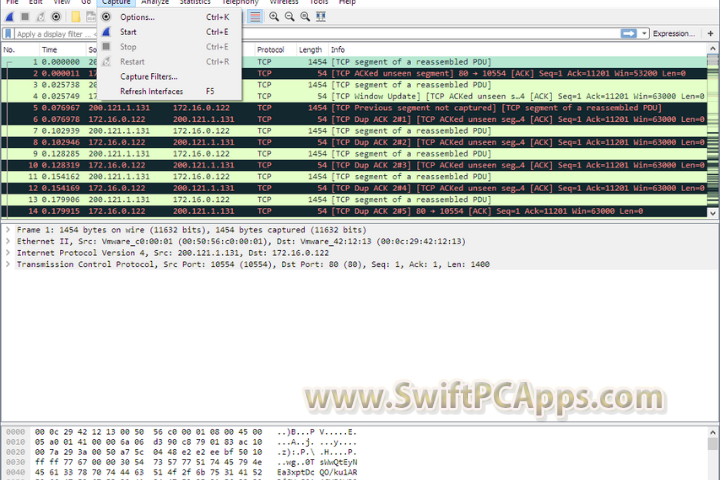Choose Capture Filters... menu entry
The image size is (720, 480).
[x=169, y=76]
